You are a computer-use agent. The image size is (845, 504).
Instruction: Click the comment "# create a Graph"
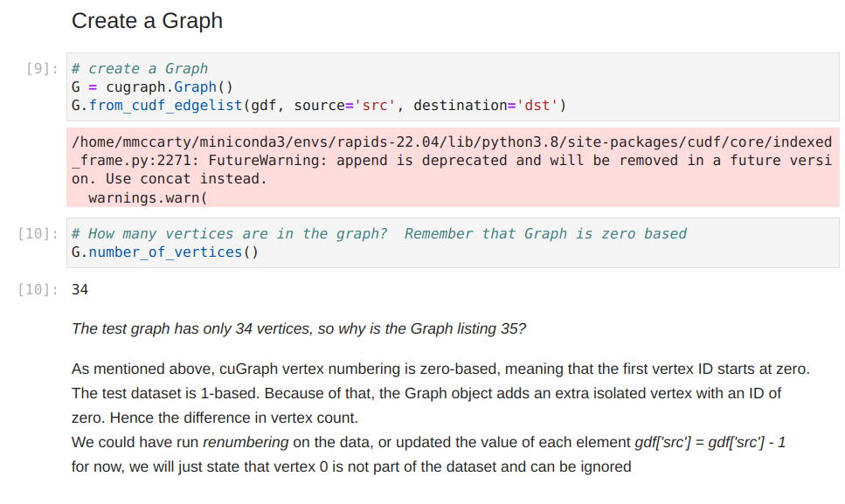(x=140, y=68)
